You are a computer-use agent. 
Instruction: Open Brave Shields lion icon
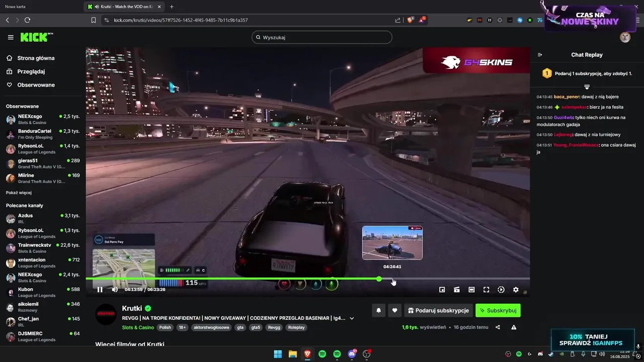click(411, 20)
